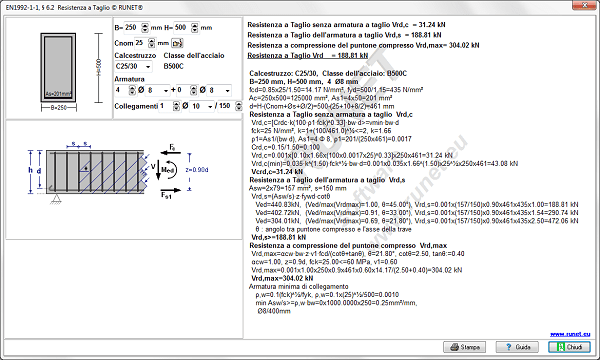The width and height of the screenshot is (600, 360).
Task: Adjust the Cnom cover spinner
Action: [152, 43]
